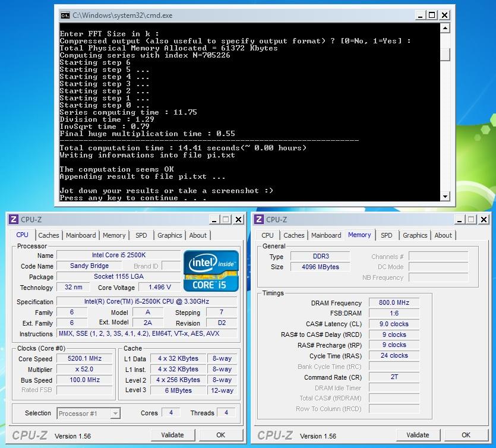The width and height of the screenshot is (496, 448).
Task: Open SPD tab in right CPU-Z window
Action: [x=386, y=235]
